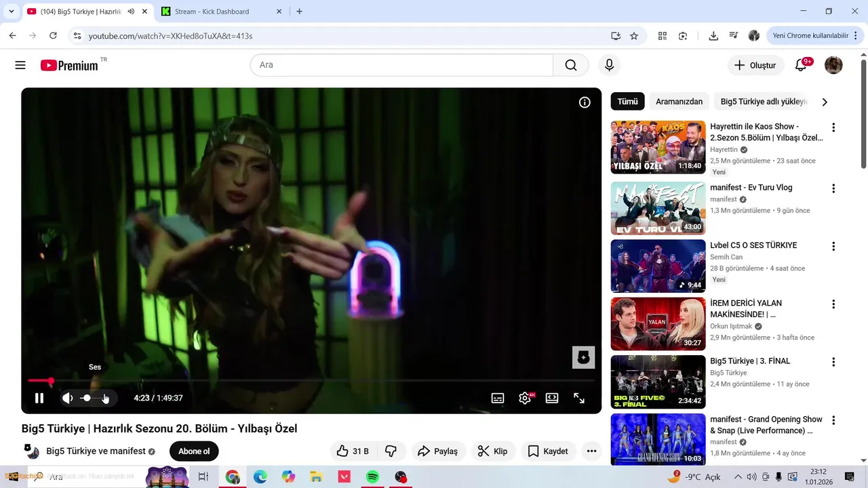Pause the video
Screen dimensions: 868x488
coord(39,399)
